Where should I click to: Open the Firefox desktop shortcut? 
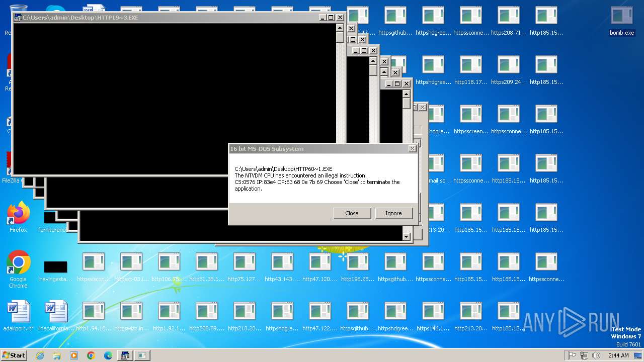click(x=18, y=217)
